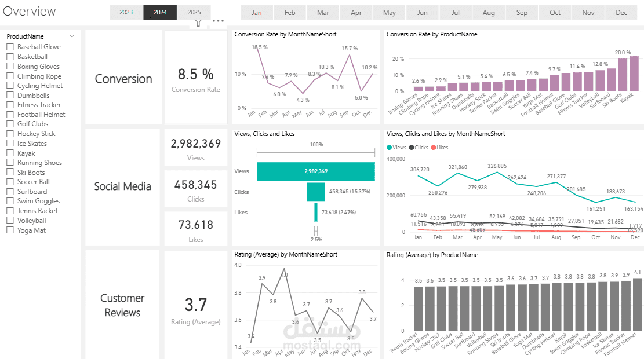Click the 2,982,369 Views card
Image resolution: width=644 pixels, height=359 pixels.
coord(196,147)
